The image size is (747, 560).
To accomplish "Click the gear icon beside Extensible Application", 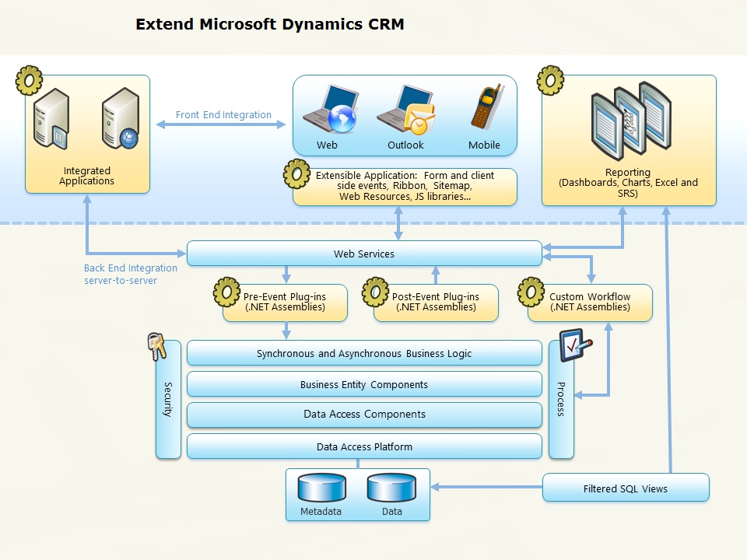I will pyautogui.click(x=298, y=174).
